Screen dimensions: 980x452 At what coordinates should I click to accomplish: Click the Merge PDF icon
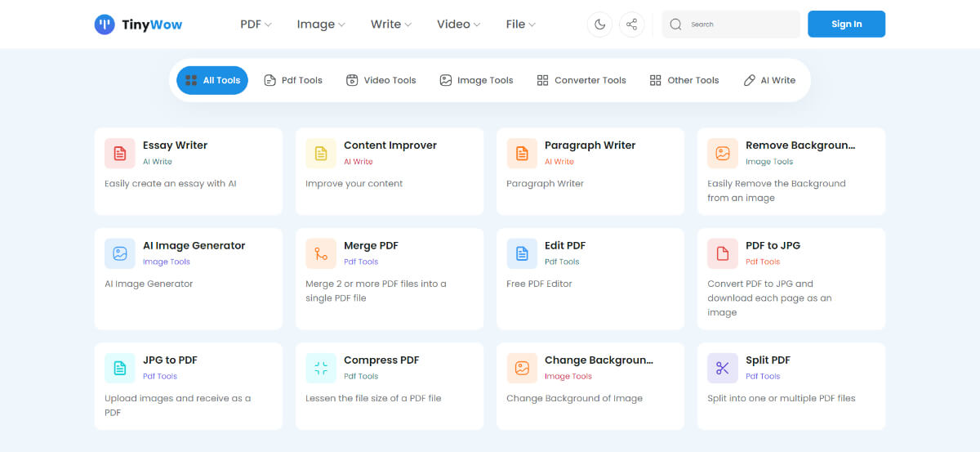321,253
